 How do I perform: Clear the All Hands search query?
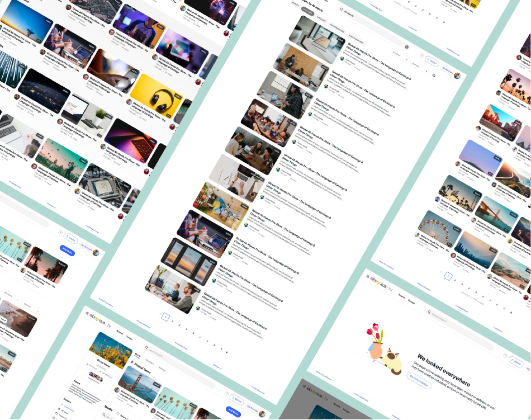(407, 47)
